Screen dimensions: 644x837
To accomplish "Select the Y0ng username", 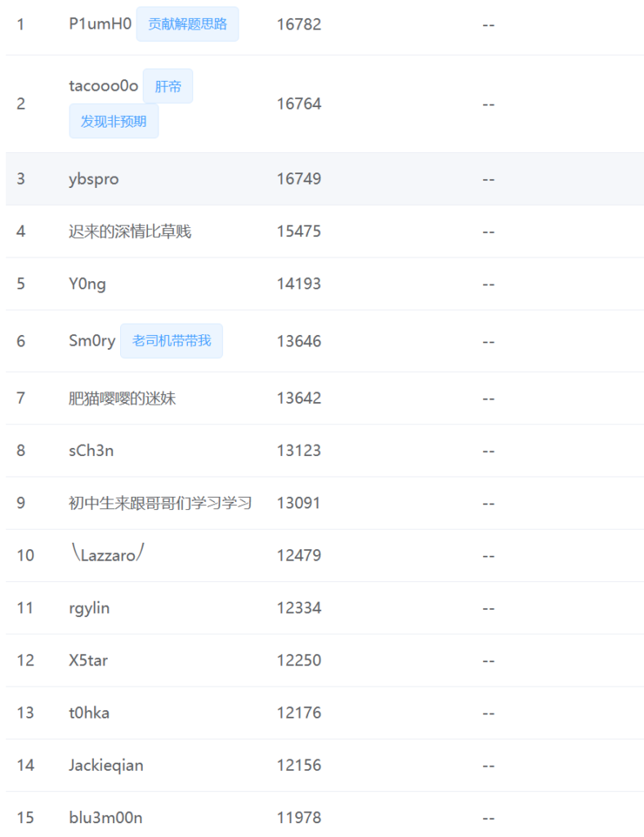I will point(87,284).
